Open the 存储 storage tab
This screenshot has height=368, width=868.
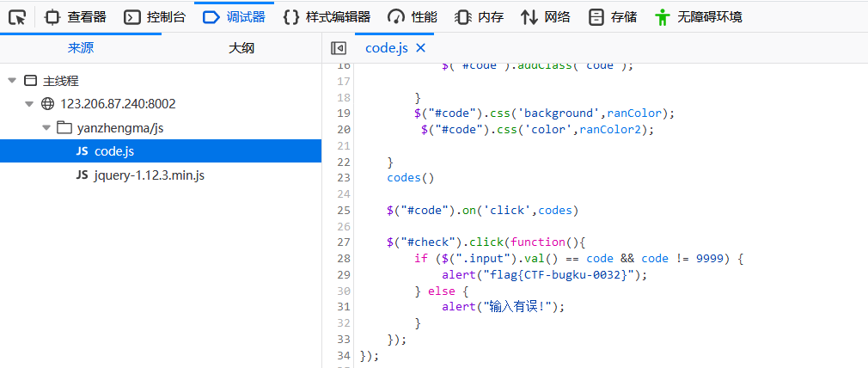612,17
